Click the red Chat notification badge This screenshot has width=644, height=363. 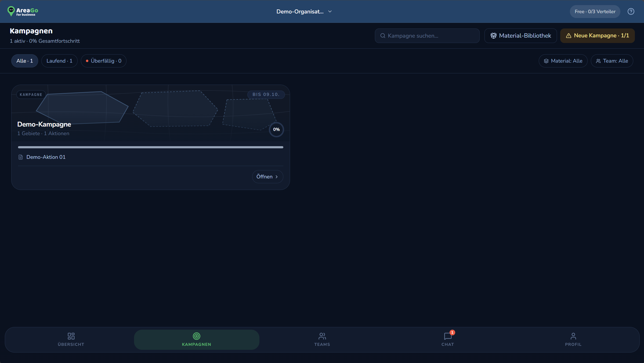(x=452, y=333)
